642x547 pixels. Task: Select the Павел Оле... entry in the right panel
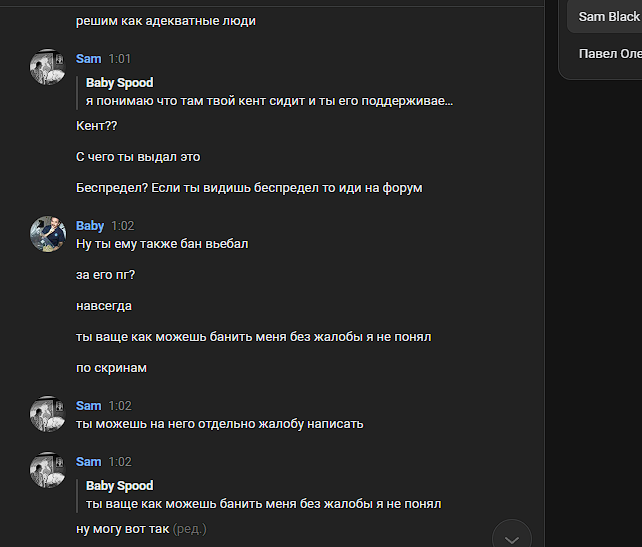pos(609,54)
